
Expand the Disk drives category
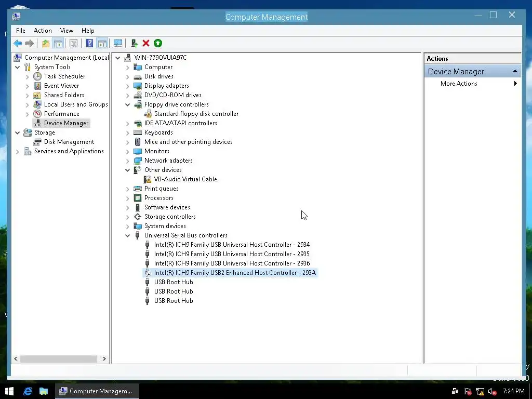(128, 77)
